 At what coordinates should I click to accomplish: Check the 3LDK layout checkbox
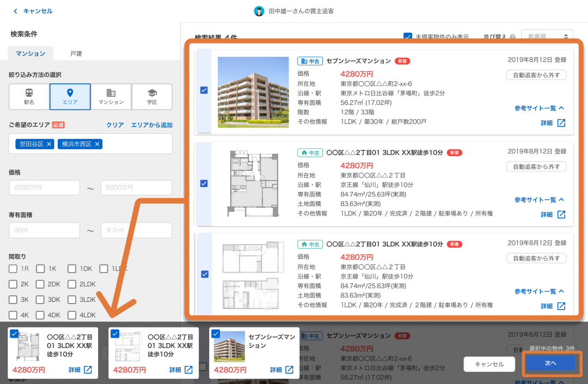point(72,300)
